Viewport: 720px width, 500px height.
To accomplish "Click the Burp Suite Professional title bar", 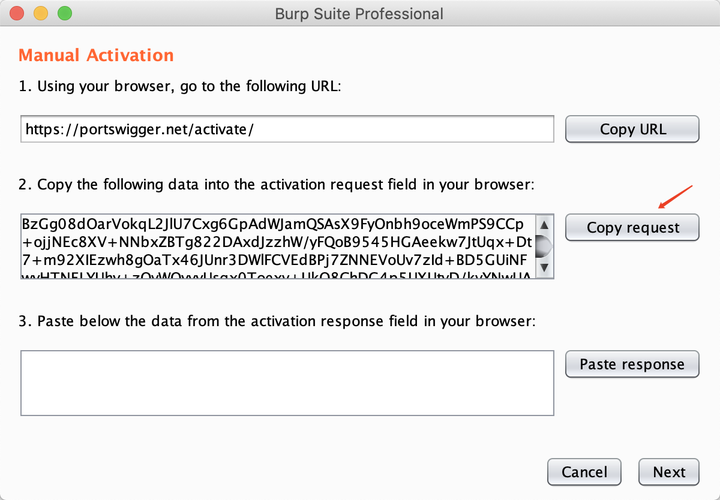I will point(358,14).
